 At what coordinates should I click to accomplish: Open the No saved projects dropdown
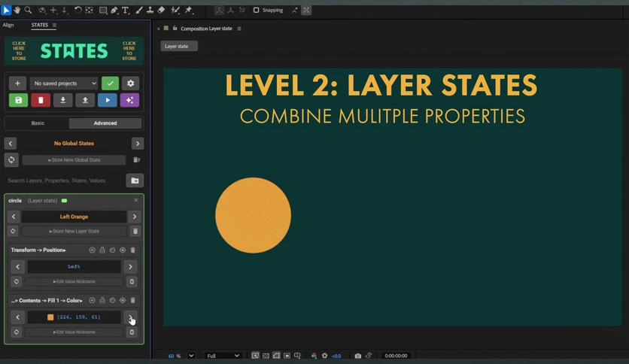click(64, 83)
